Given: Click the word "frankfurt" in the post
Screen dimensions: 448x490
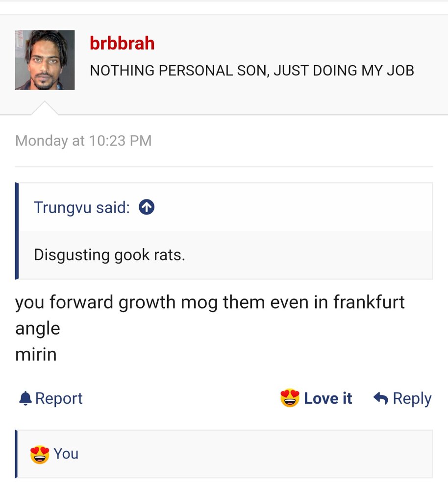Looking at the screenshot, I should 369,302.
